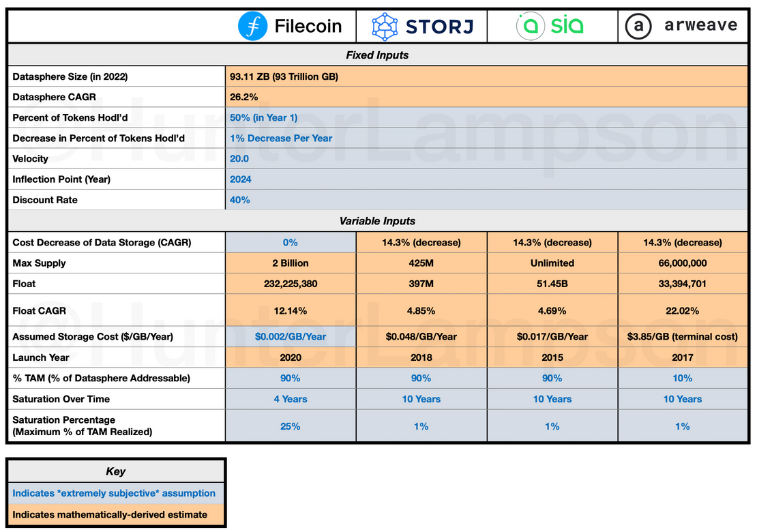This screenshot has width=757, height=532.
Task: Click the Storj hexagon network logo
Action: [x=385, y=27]
